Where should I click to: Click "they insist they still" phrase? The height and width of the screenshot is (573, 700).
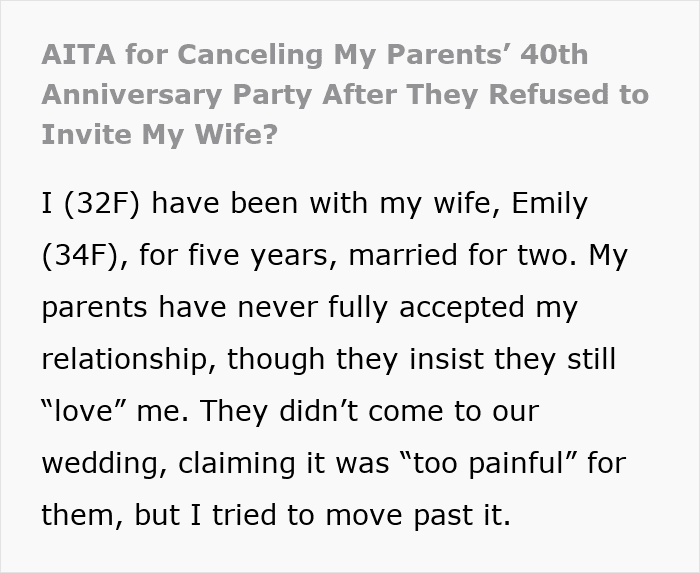coord(476,359)
